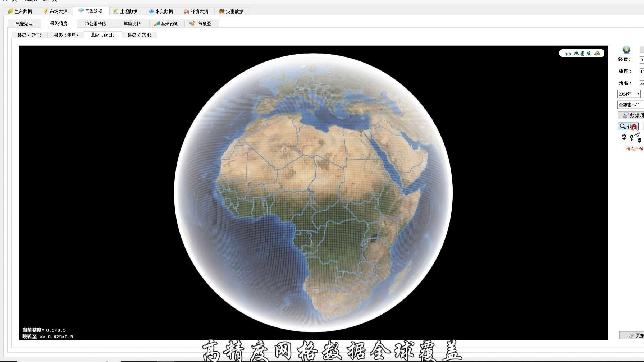The width and height of the screenshot is (644, 362).
Task: Click the 地名 place name field
Action: click(641, 83)
